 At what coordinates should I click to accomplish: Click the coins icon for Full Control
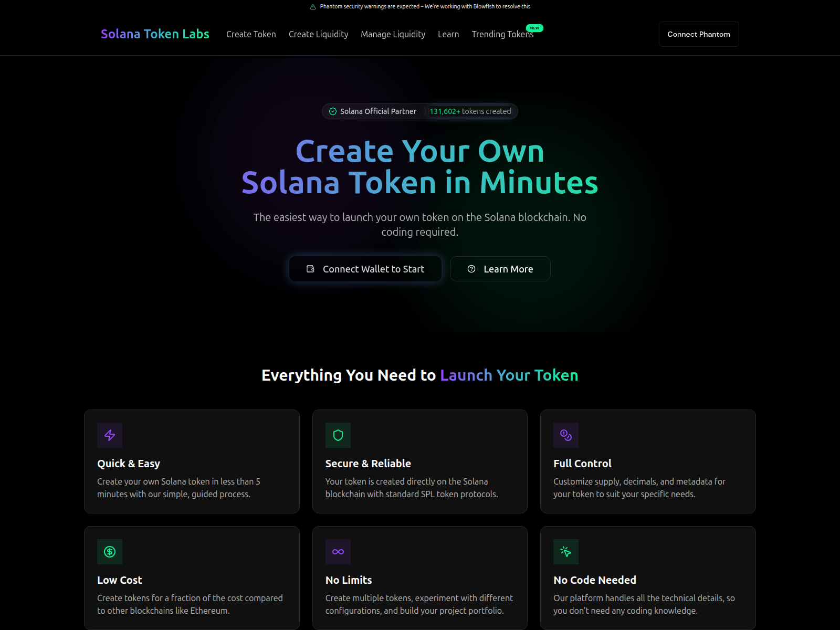click(566, 435)
